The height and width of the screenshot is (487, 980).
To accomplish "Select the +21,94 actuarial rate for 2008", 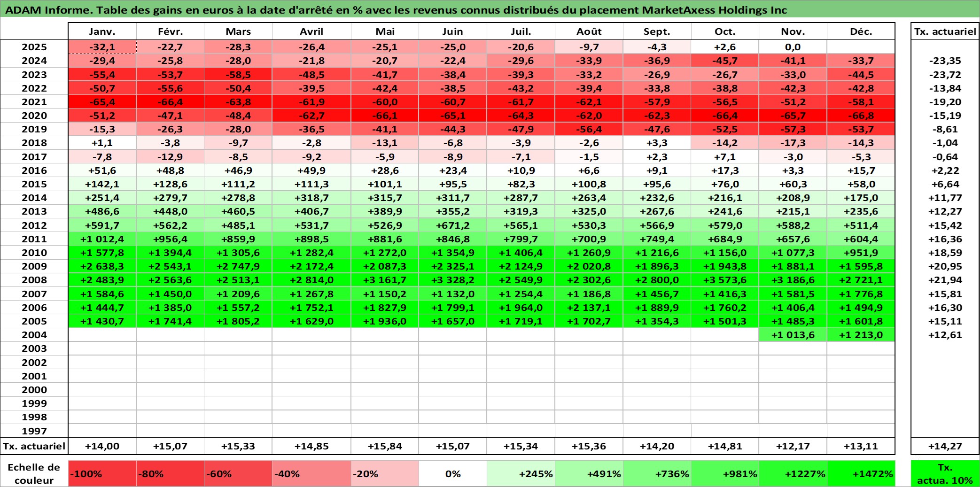I will (945, 280).
